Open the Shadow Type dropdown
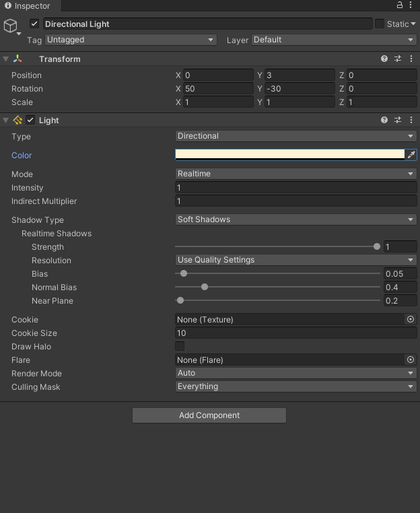This screenshot has width=420, height=513. [296, 219]
